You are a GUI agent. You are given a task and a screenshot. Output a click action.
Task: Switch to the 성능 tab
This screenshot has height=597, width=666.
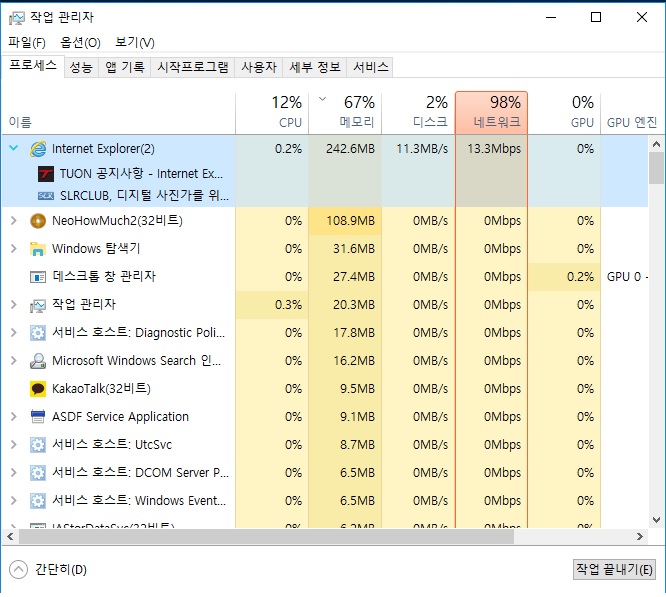[x=81, y=67]
